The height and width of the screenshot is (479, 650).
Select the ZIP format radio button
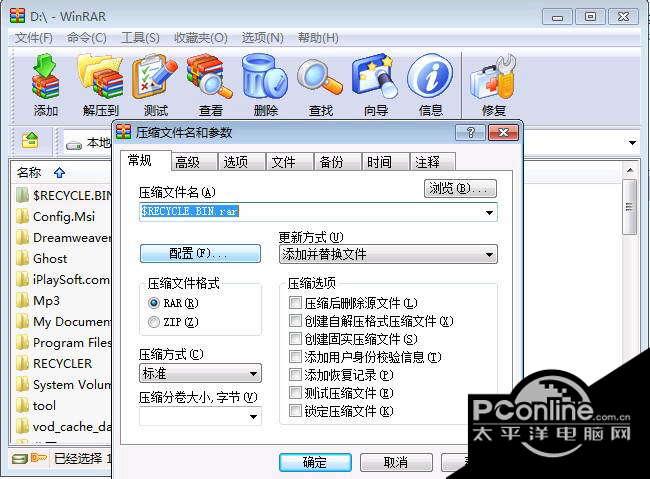coord(154,322)
